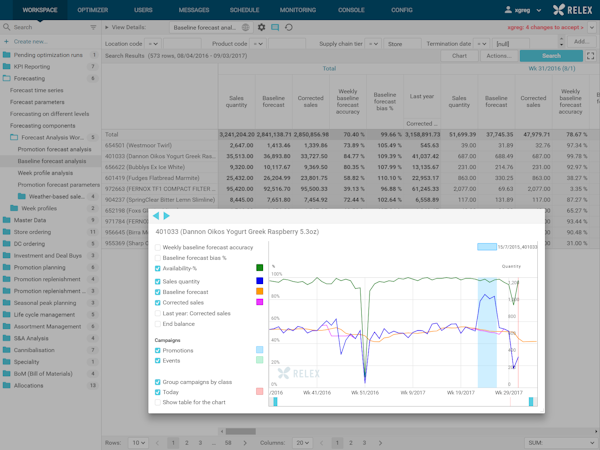Click the plus icon beside Create new
The height and width of the screenshot is (450, 600).
tap(6, 41)
